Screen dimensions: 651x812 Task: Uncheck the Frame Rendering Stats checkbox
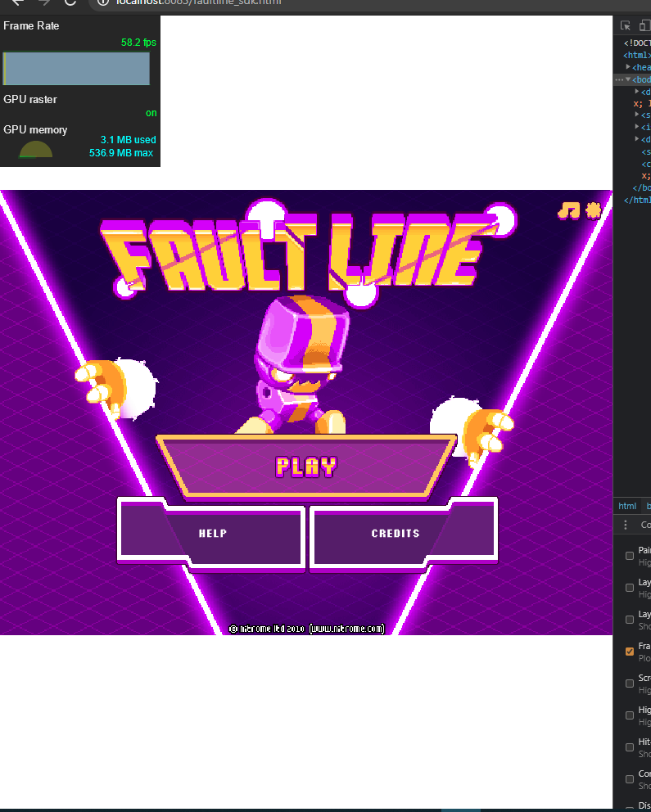[629, 652]
